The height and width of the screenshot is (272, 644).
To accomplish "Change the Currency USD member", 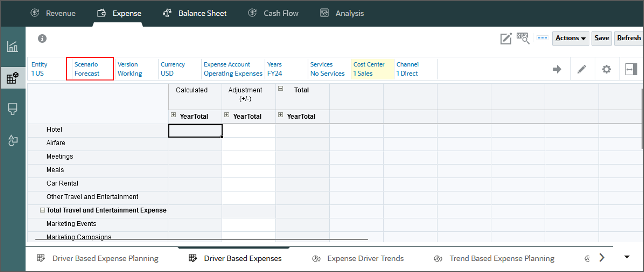I will [x=180, y=69].
